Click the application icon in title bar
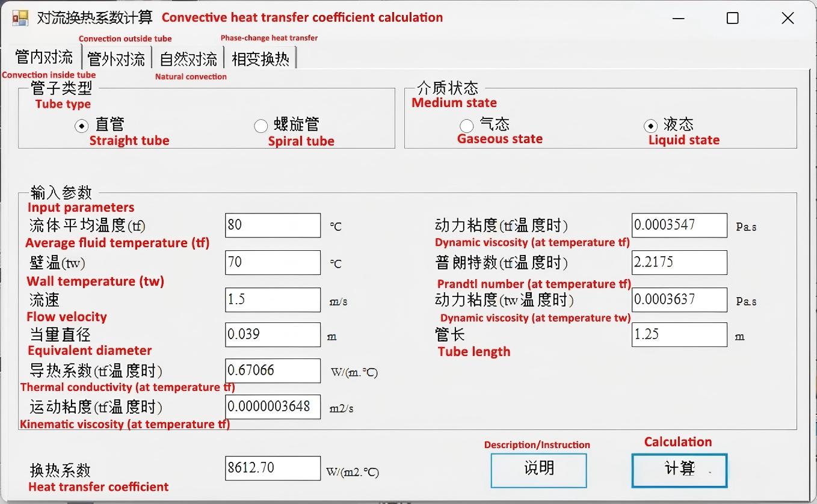This screenshot has width=817, height=504. click(x=20, y=18)
